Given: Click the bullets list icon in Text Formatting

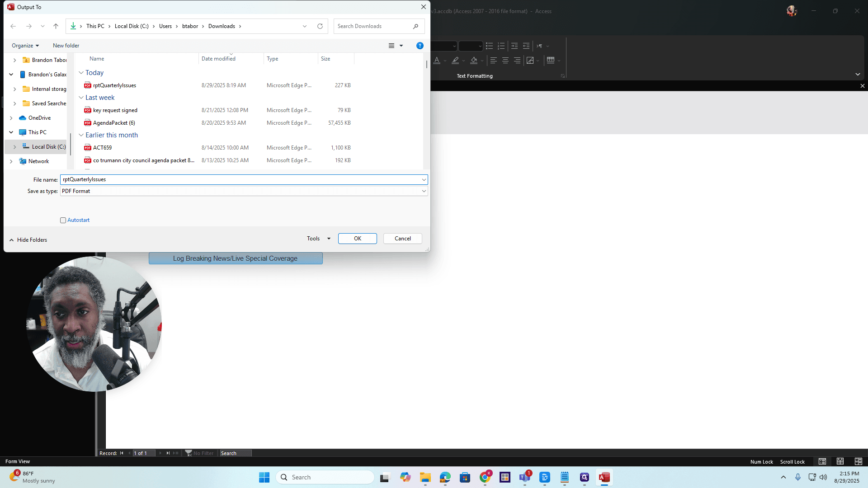Looking at the screenshot, I should click(x=489, y=46).
